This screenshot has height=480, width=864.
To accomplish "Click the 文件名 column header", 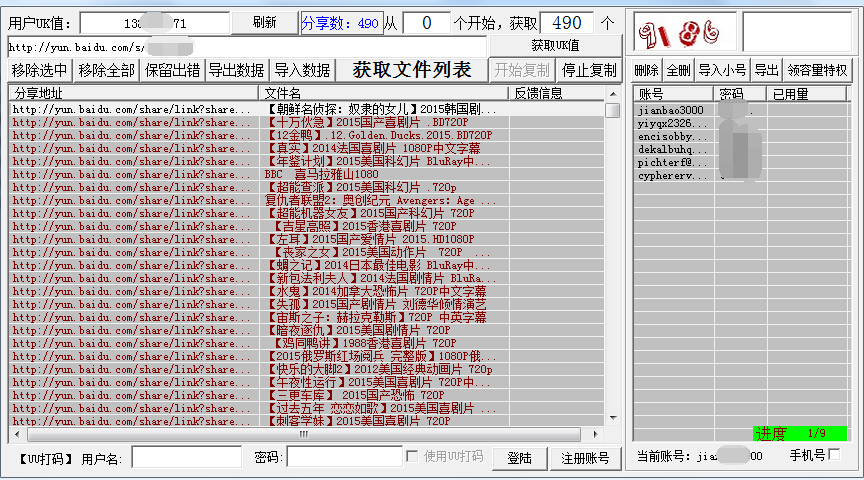I will point(384,93).
